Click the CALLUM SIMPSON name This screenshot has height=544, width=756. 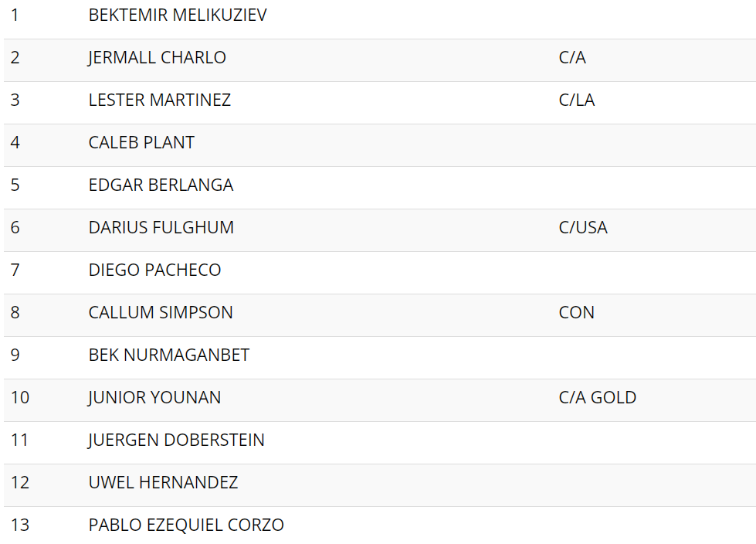point(161,312)
